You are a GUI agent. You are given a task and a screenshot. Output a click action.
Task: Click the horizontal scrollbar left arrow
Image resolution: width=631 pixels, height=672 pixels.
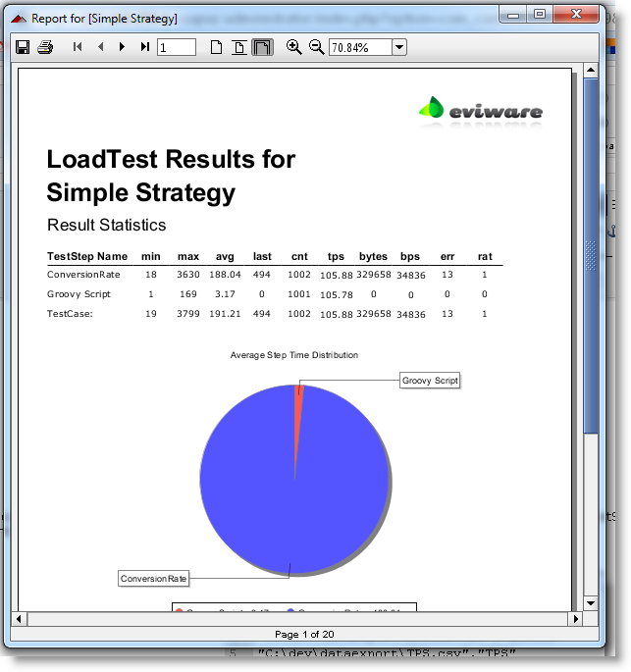[x=19, y=619]
